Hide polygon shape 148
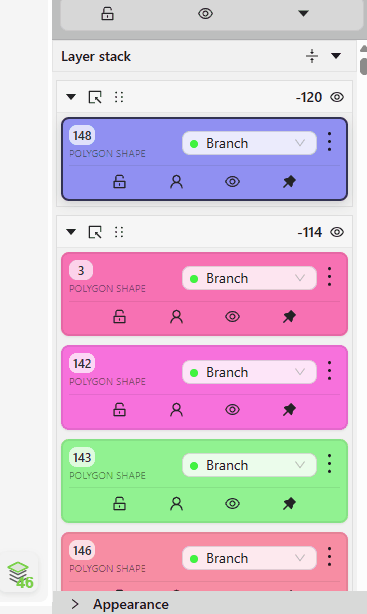 (x=232, y=182)
